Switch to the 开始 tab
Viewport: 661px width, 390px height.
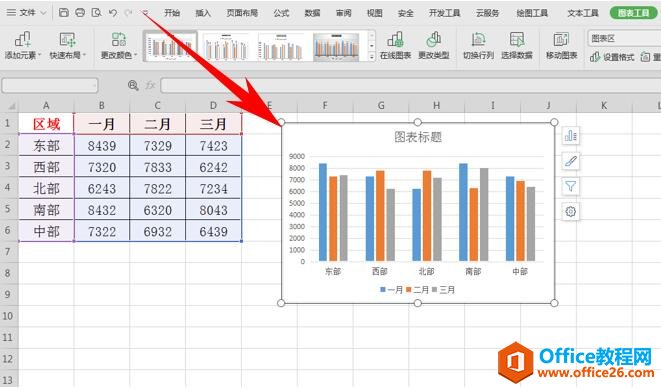coord(172,13)
